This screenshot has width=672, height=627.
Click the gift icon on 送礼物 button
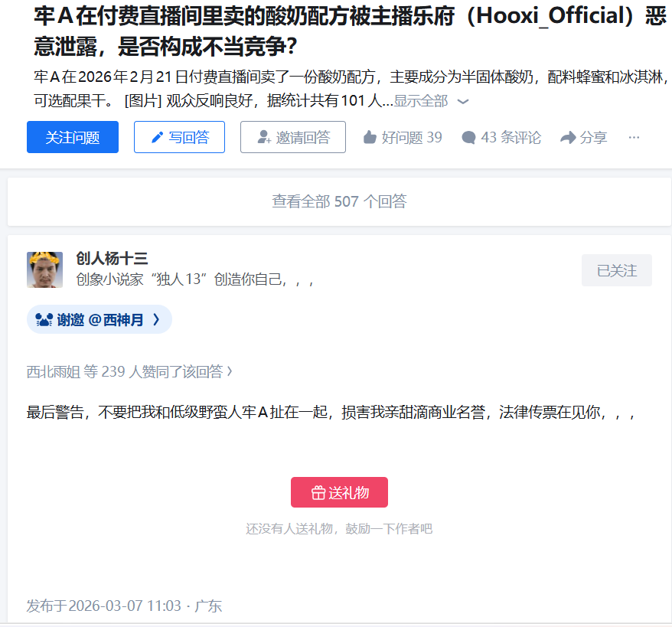click(318, 493)
